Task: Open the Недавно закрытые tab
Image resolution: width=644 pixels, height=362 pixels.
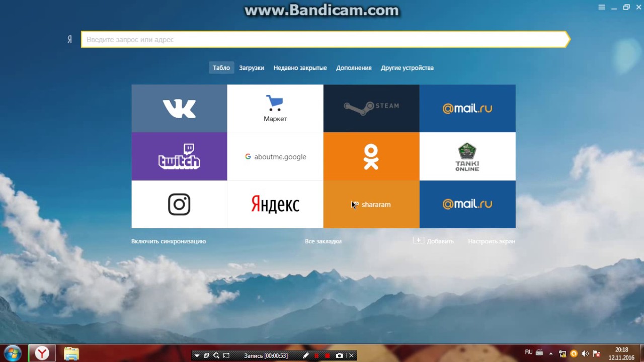Action: [x=300, y=68]
